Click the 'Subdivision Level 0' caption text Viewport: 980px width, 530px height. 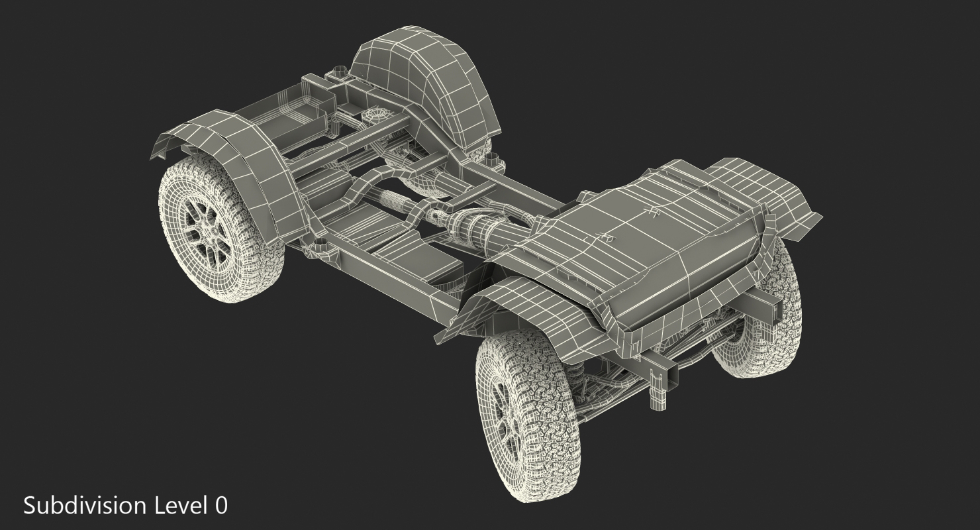[126, 505]
